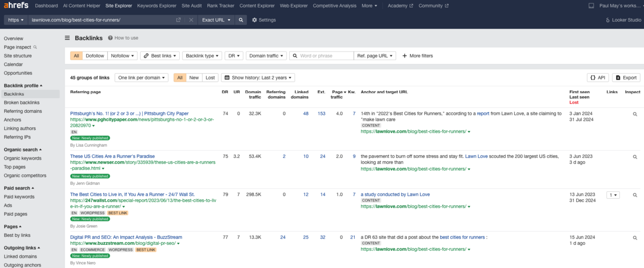
Task: Clear the URL with the X icon
Action: tap(191, 20)
